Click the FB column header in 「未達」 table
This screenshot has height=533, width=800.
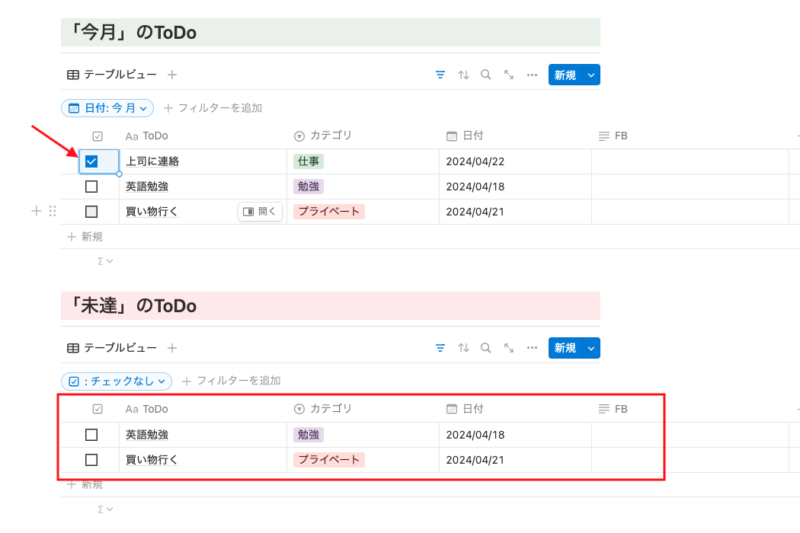pyautogui.click(x=613, y=409)
